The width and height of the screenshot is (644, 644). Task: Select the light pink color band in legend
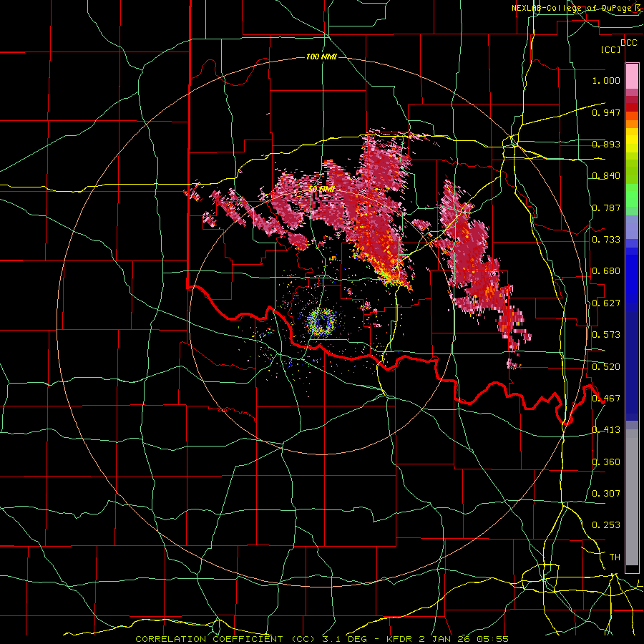pos(632,77)
